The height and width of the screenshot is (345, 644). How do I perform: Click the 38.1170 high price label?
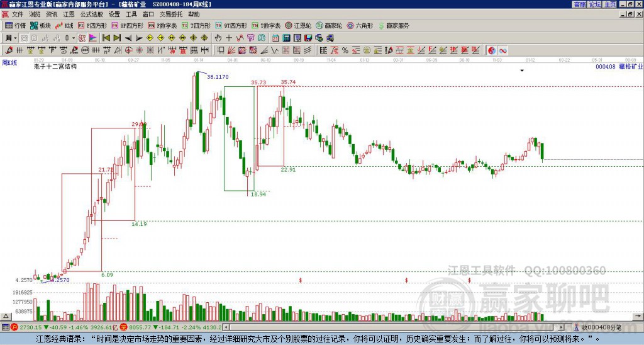pyautogui.click(x=218, y=77)
